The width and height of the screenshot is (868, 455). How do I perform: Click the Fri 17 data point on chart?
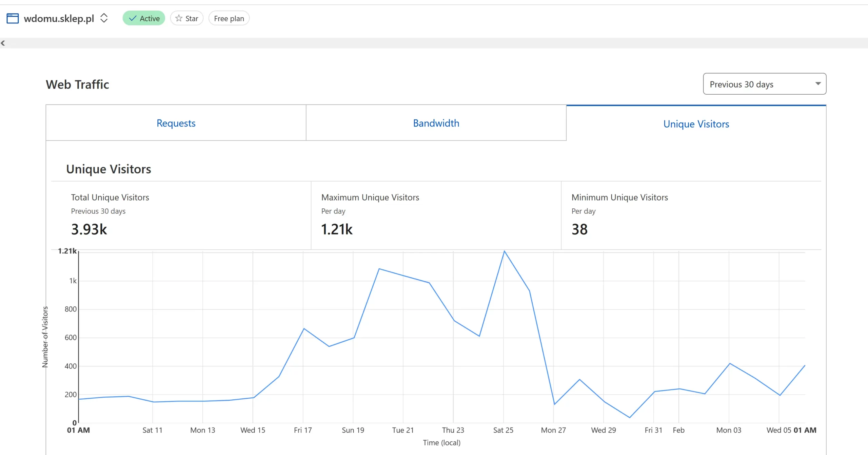click(x=304, y=329)
